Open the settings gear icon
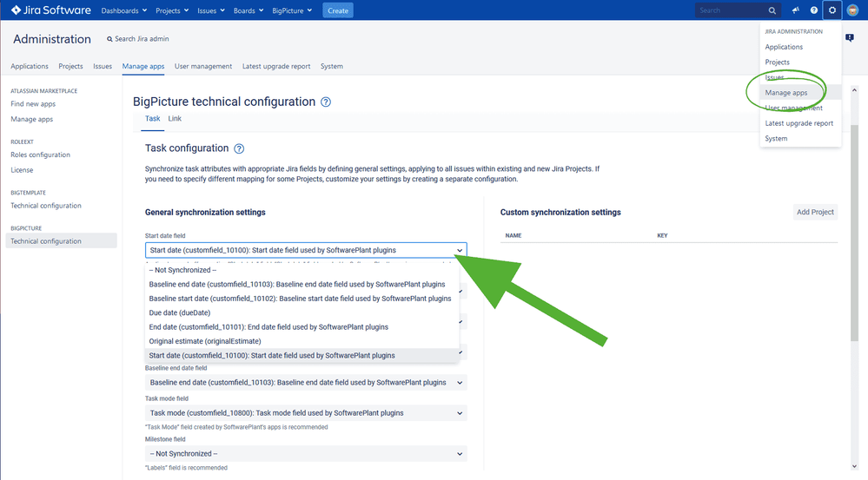This screenshot has height=480, width=868. (x=832, y=10)
